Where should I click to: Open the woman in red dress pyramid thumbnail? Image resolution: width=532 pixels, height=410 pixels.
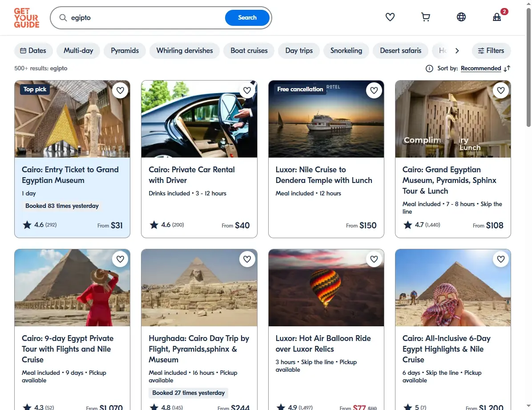72,288
